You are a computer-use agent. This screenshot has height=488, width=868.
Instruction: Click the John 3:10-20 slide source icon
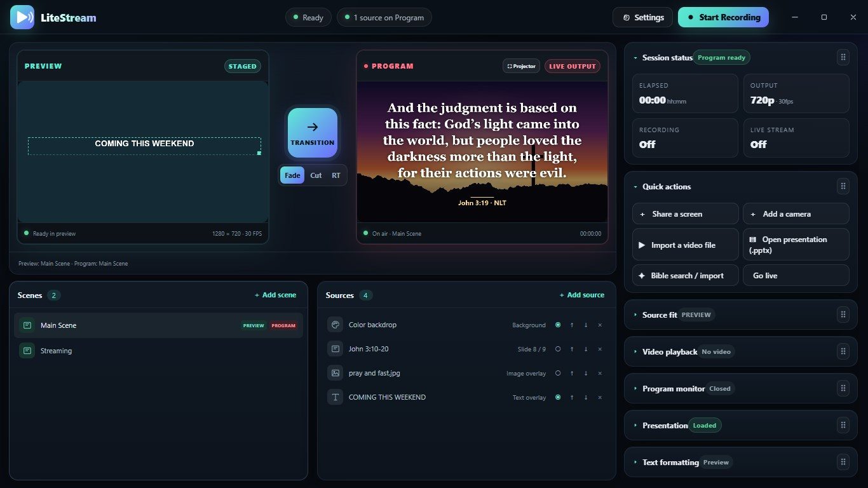[335, 349]
